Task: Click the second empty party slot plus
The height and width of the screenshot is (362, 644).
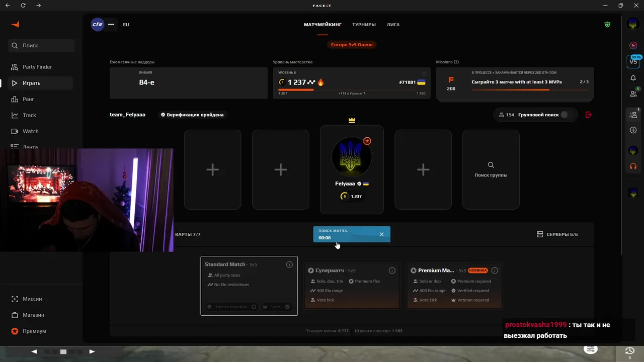Action: coord(281,169)
